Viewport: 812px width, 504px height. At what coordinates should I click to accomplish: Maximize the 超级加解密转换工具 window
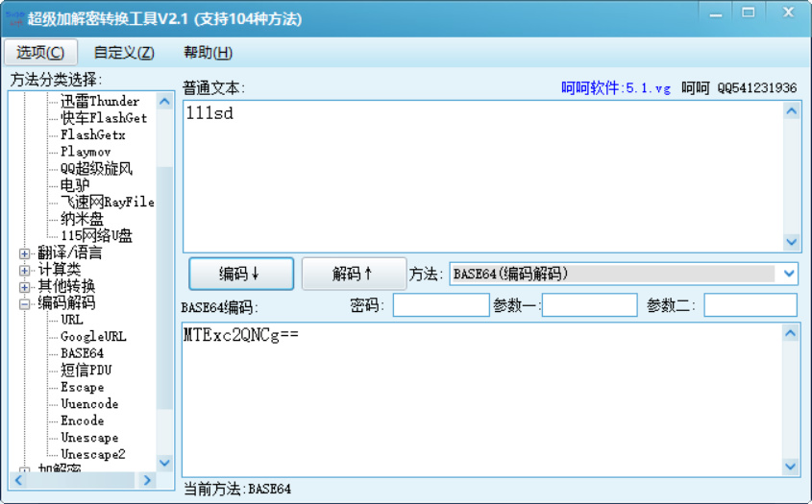749,13
